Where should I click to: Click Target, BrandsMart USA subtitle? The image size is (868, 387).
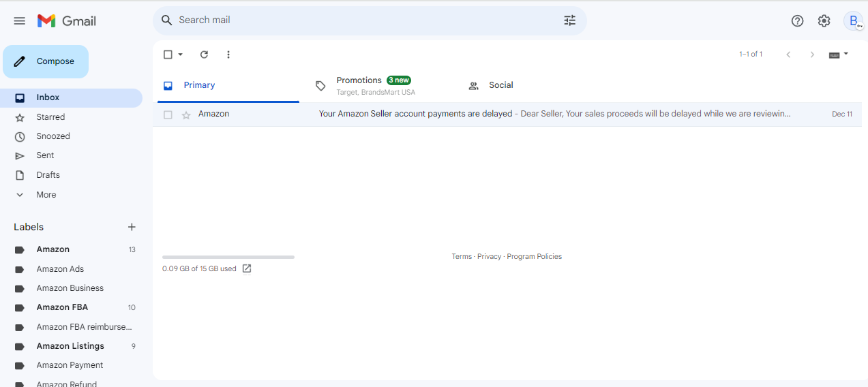coord(376,93)
